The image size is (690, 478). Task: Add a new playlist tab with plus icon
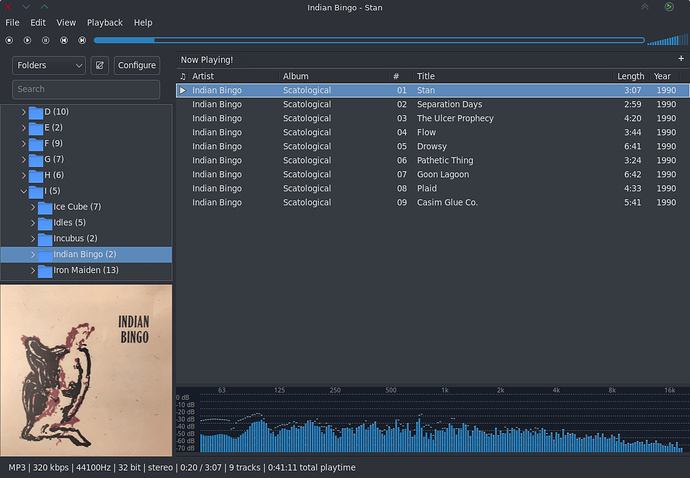(x=681, y=59)
